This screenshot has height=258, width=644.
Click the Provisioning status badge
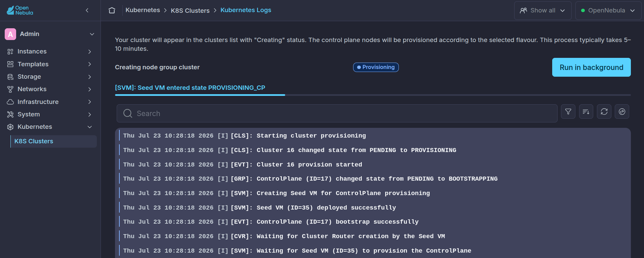tap(376, 67)
